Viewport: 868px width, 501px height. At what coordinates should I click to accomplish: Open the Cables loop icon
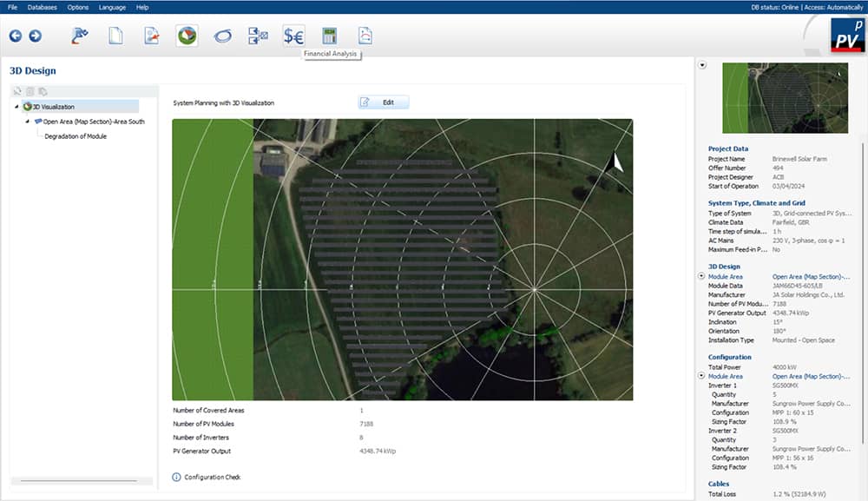click(222, 36)
